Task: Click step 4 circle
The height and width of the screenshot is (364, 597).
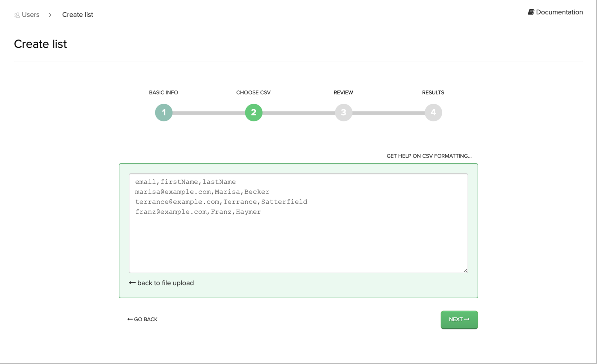Action: coord(433,112)
